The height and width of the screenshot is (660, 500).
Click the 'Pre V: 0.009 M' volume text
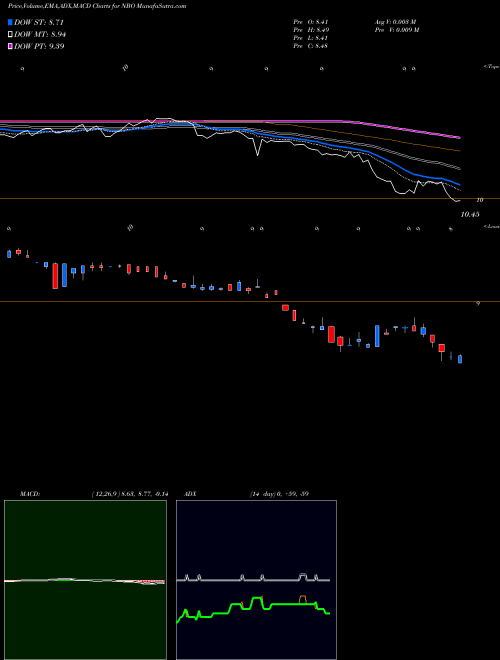click(x=396, y=30)
